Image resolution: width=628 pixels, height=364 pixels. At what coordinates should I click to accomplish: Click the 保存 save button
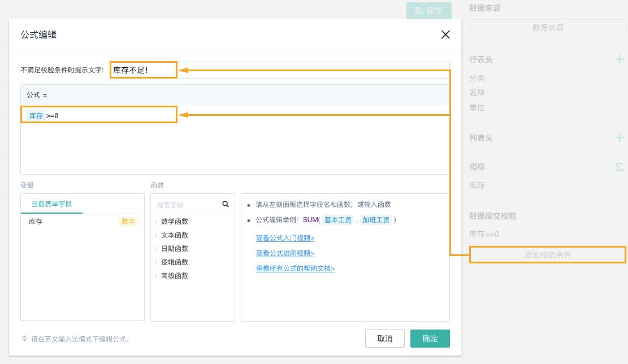click(x=428, y=11)
